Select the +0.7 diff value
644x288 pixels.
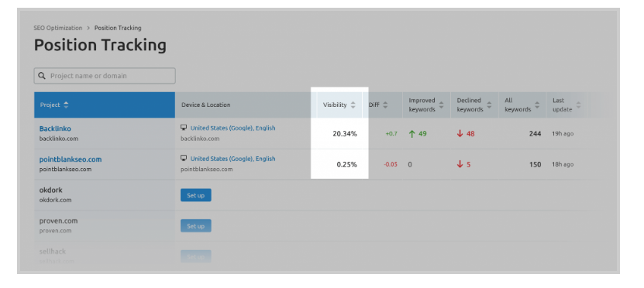(391, 134)
